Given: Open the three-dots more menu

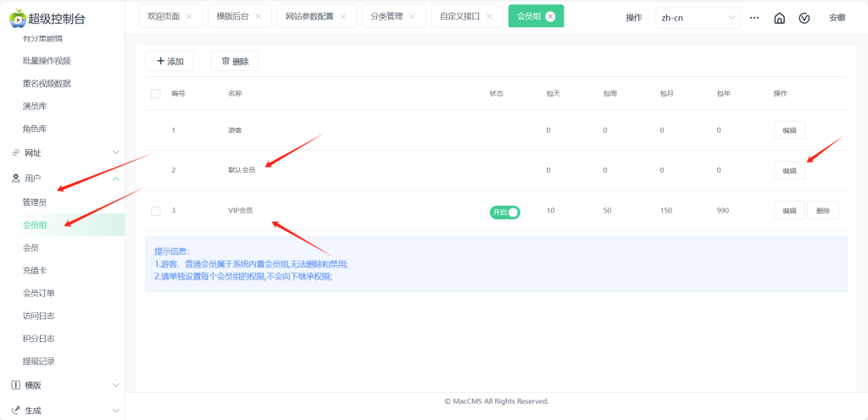Looking at the screenshot, I should click(754, 18).
